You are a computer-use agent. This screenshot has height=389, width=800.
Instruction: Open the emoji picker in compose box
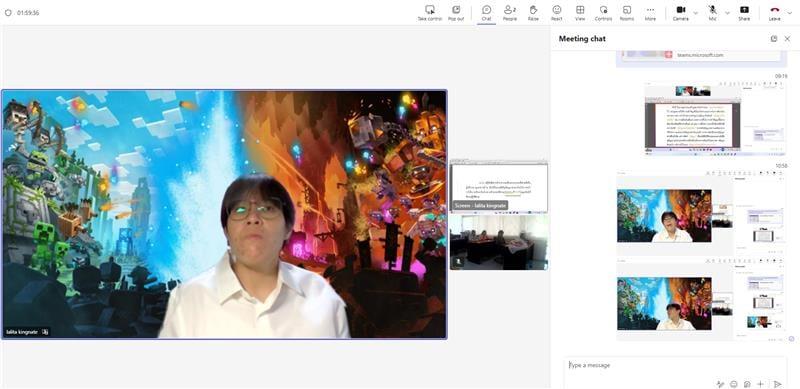coord(734,384)
